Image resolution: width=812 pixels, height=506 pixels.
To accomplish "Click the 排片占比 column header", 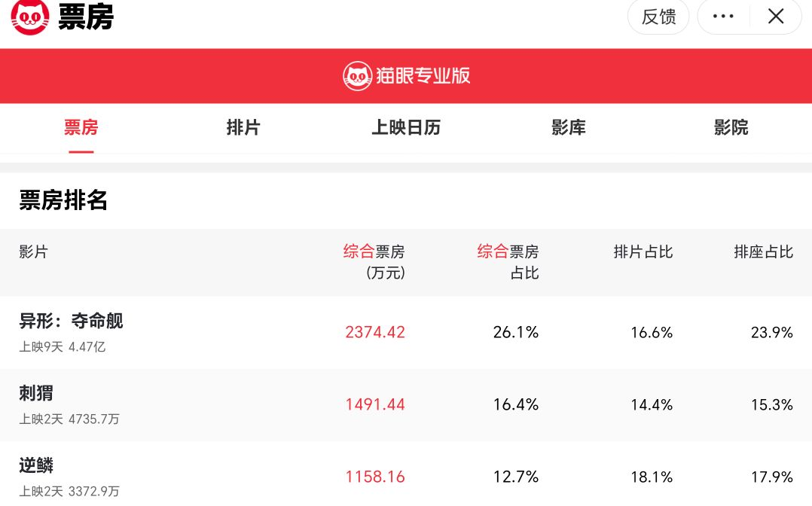I will 643,251.
